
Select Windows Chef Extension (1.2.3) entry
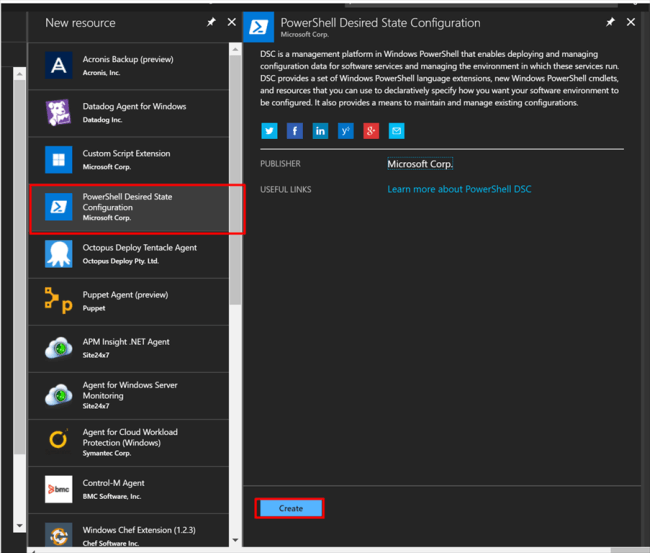129,531
